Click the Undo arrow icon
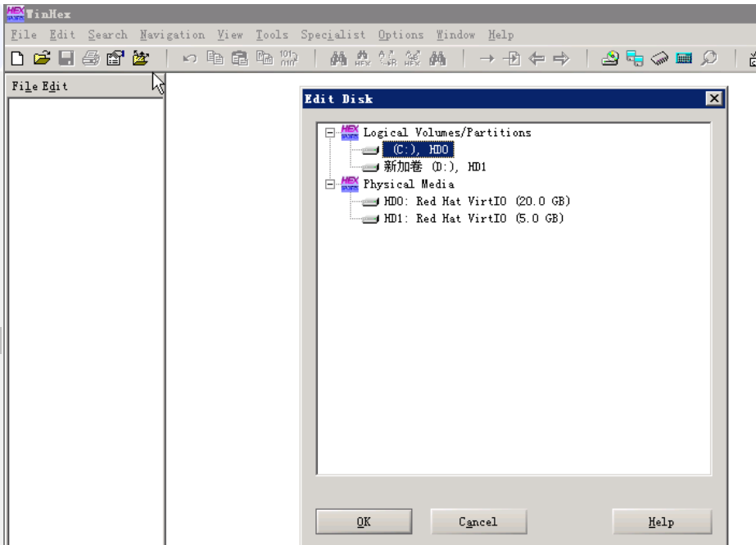 point(190,58)
